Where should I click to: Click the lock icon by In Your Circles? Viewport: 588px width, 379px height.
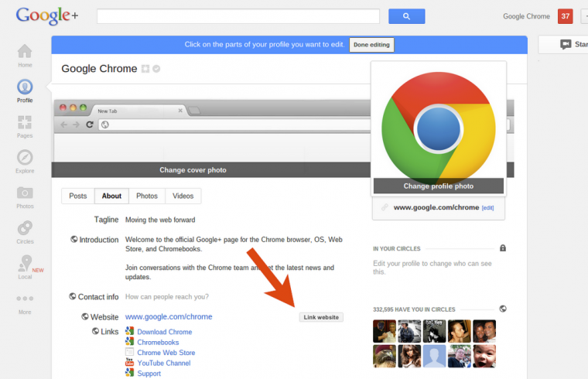(503, 248)
